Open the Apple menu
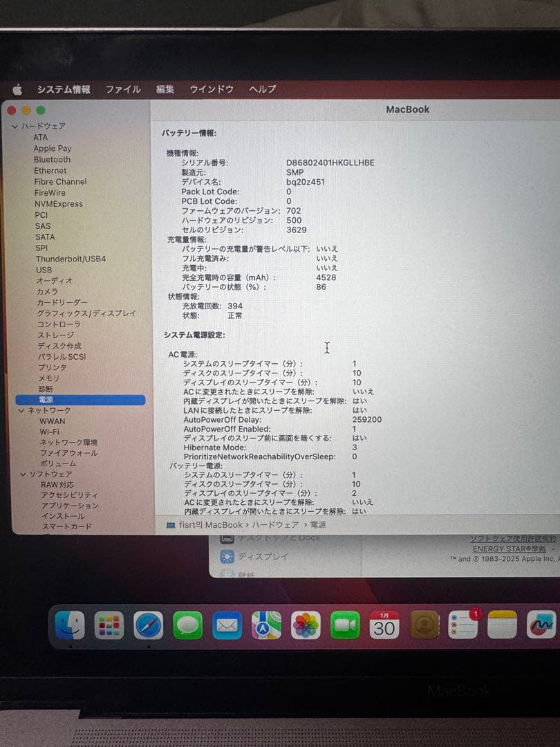This screenshot has height=747, width=560. click(x=19, y=89)
